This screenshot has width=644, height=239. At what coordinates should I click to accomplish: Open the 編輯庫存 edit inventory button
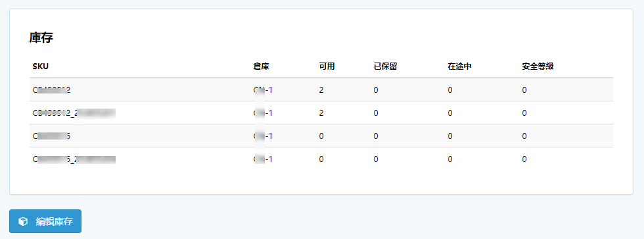click(x=45, y=221)
